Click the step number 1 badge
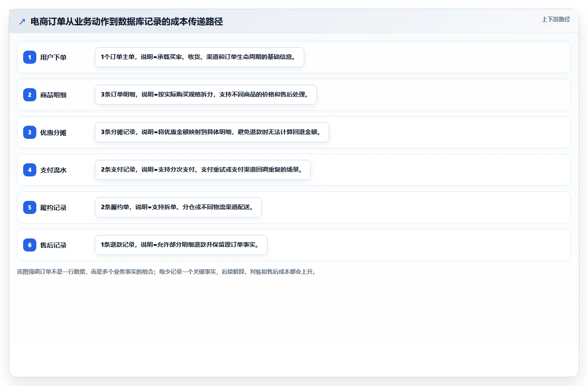The width and height of the screenshot is (588, 386). (x=30, y=57)
